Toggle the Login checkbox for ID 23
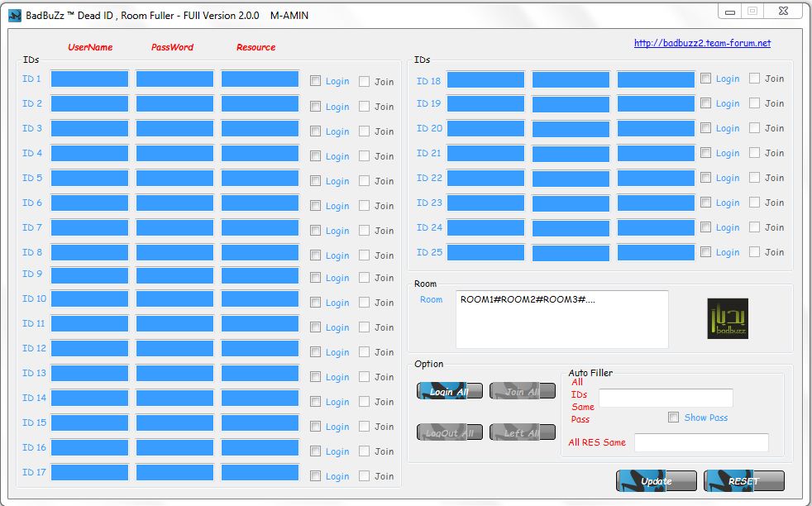 click(x=706, y=203)
